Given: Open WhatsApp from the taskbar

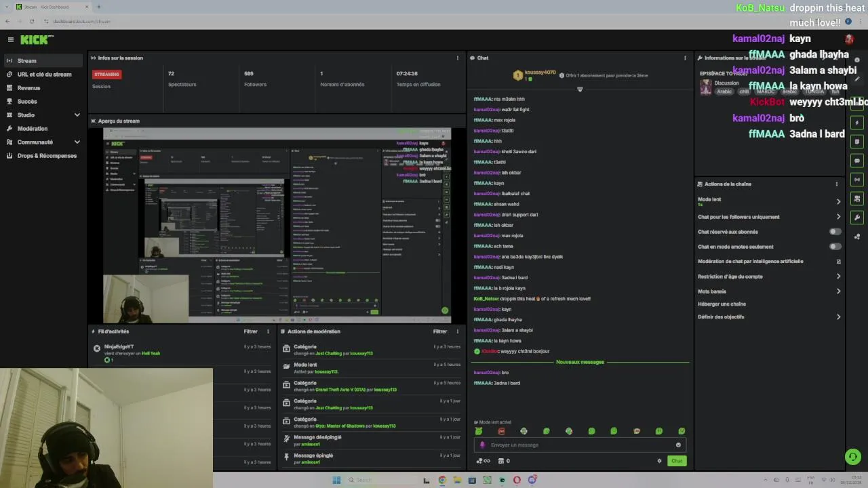Looking at the screenshot, I should pyautogui.click(x=487, y=480).
